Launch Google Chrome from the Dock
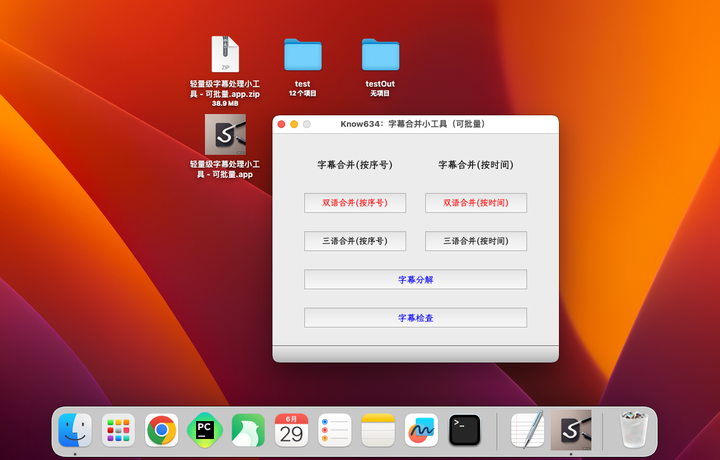This screenshot has height=460, width=720. coord(162,430)
